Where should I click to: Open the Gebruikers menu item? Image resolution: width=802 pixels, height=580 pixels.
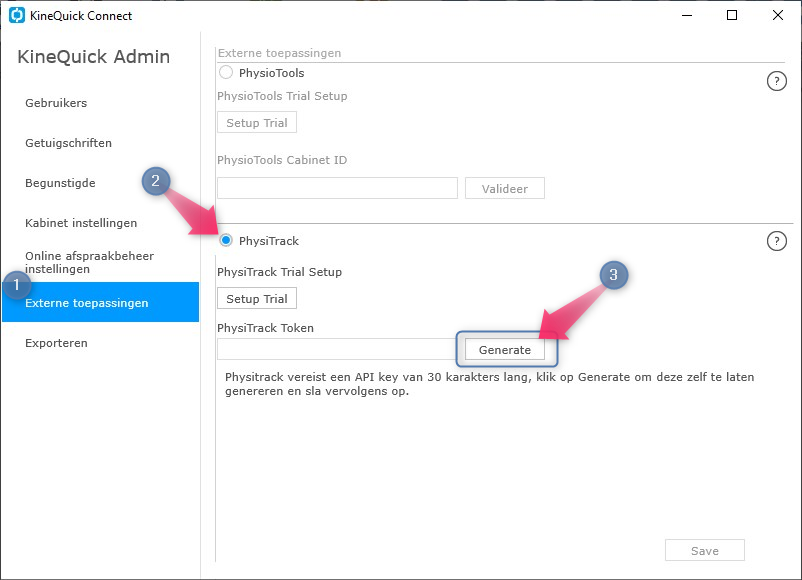[56, 103]
